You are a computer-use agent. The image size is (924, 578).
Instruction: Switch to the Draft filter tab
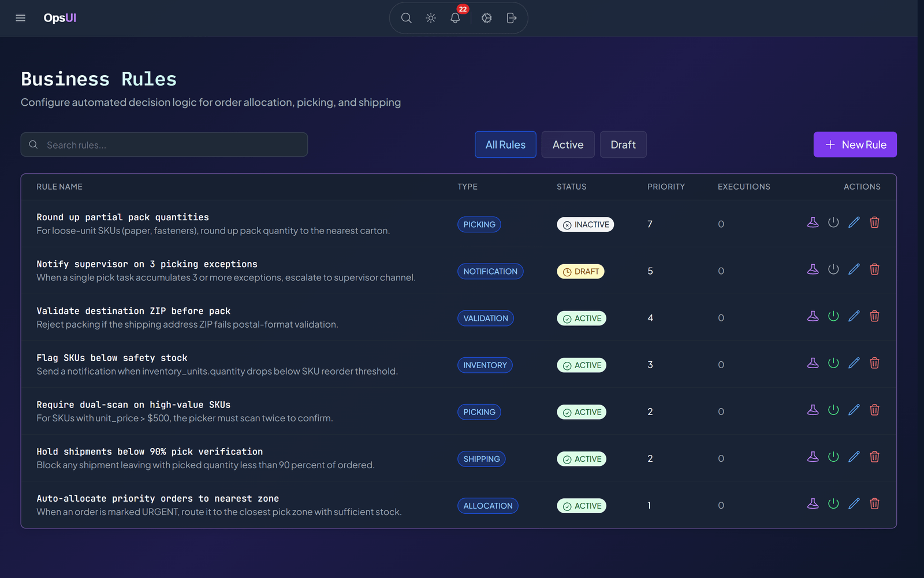pos(623,144)
